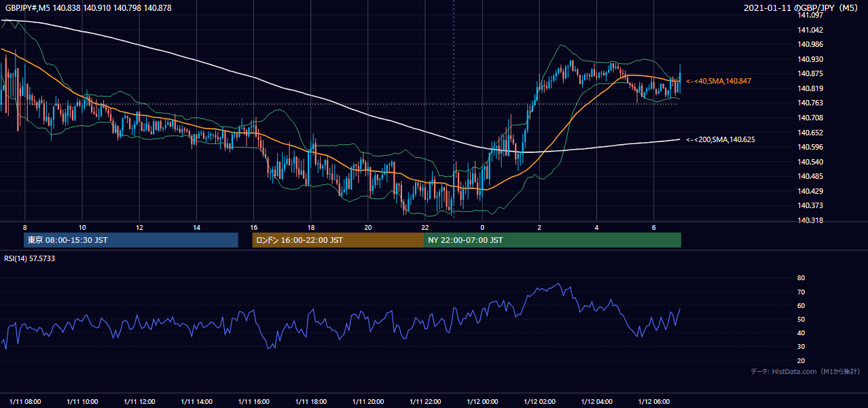Click hour label 16 under price chart
868x408 pixels.
click(x=253, y=227)
